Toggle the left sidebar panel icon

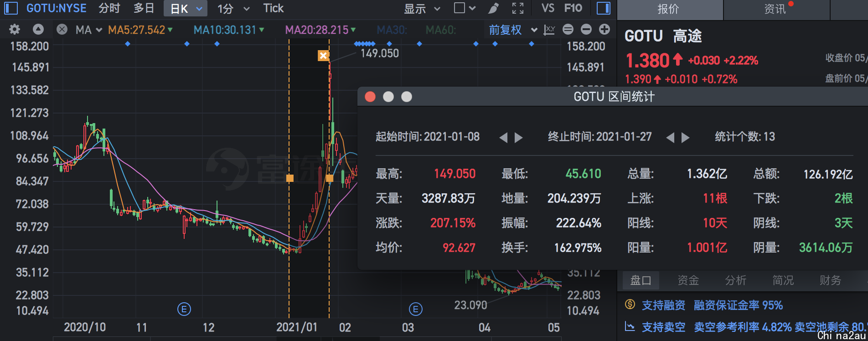pyautogui.click(x=10, y=8)
